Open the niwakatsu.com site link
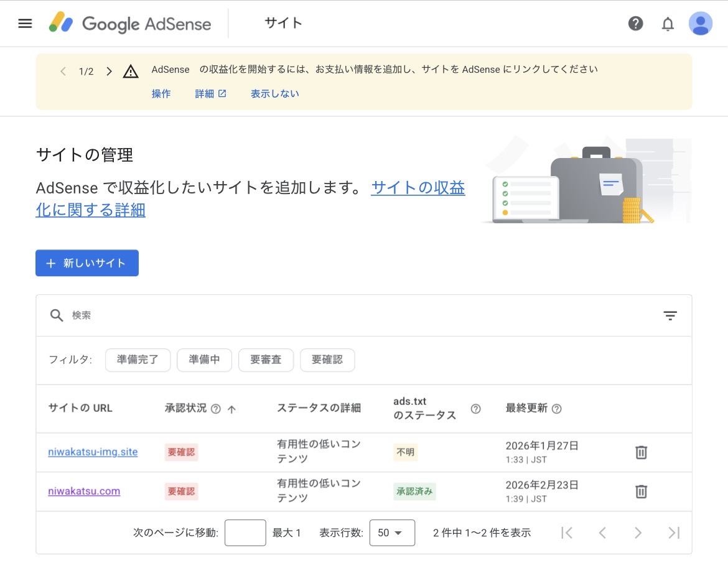Image resolution: width=728 pixels, height=563 pixels. [84, 491]
